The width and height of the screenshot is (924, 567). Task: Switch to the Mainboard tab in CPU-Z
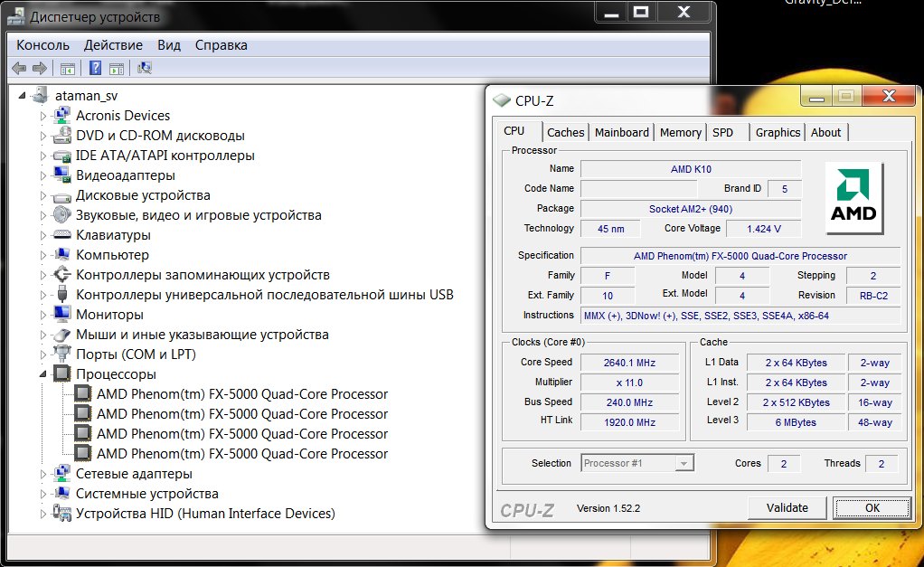(622, 132)
